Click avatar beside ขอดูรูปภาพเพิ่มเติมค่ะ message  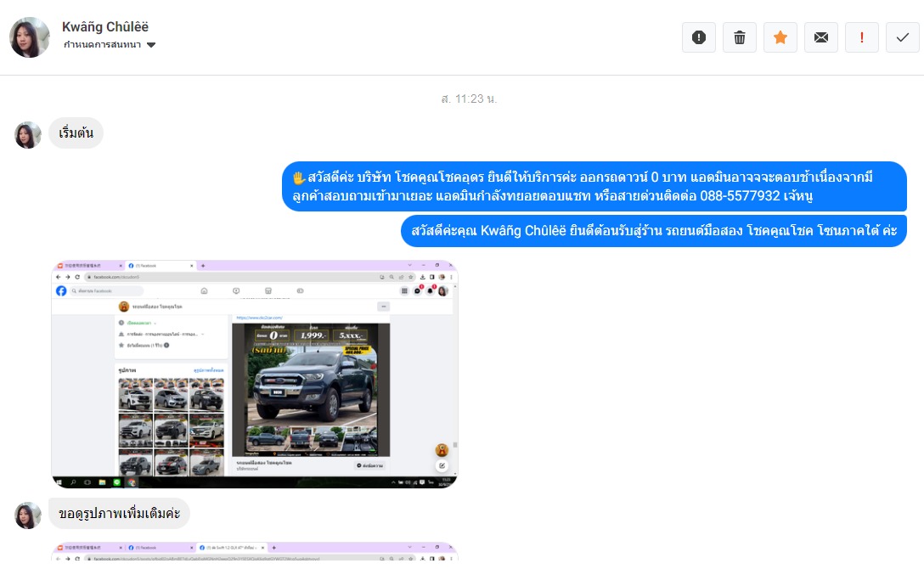click(x=28, y=515)
